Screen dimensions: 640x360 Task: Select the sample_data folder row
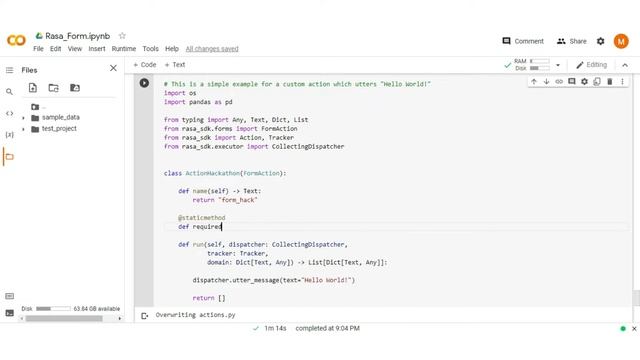pyautogui.click(x=60, y=118)
